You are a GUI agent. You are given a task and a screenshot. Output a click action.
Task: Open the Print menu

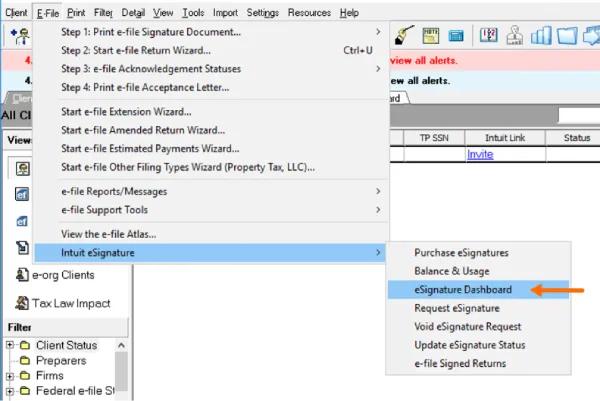[76, 13]
